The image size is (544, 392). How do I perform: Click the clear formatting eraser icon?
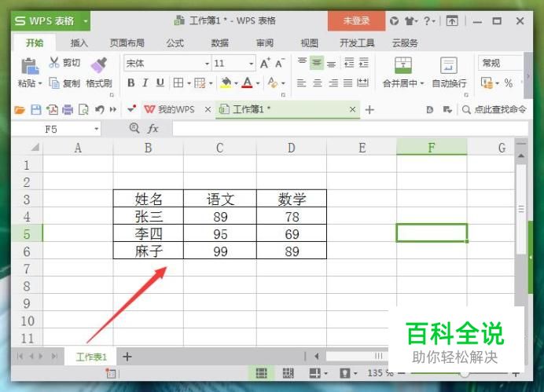(273, 82)
